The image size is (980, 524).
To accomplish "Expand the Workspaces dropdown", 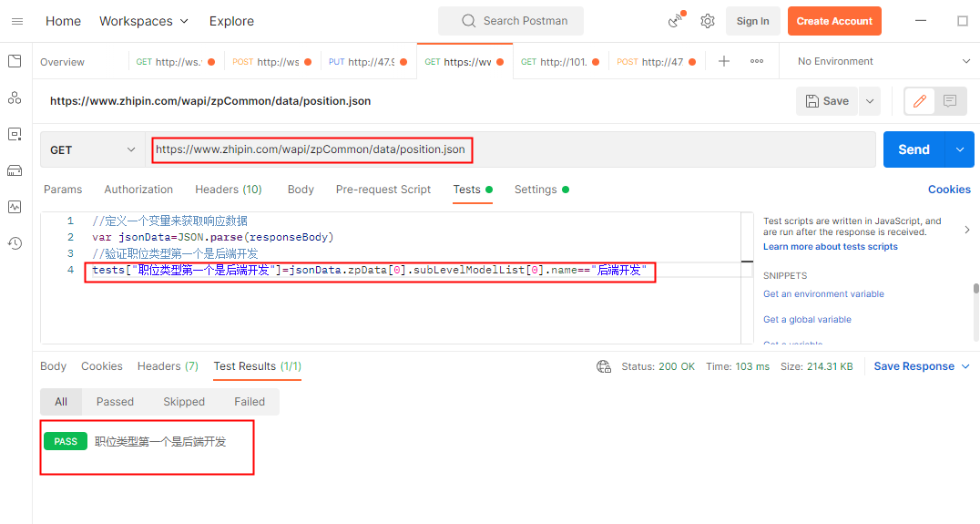I will pyautogui.click(x=144, y=21).
